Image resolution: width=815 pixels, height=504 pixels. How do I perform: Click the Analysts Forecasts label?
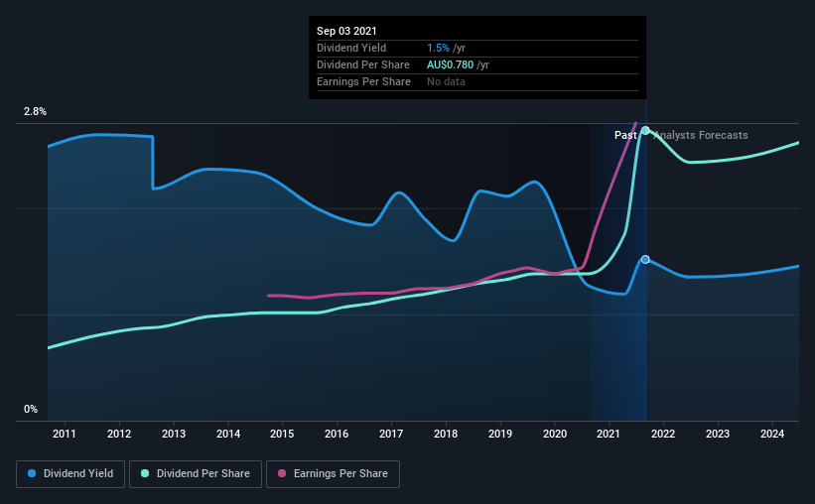pos(701,135)
